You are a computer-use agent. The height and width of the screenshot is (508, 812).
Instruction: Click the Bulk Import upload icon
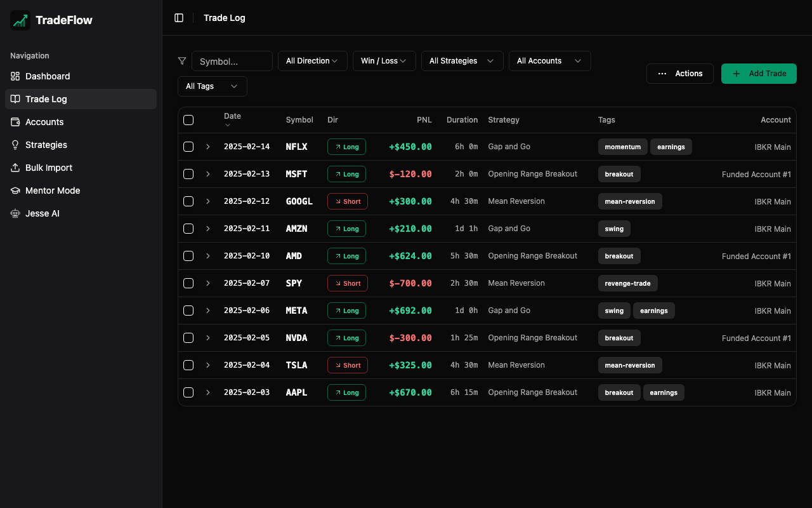(x=15, y=167)
